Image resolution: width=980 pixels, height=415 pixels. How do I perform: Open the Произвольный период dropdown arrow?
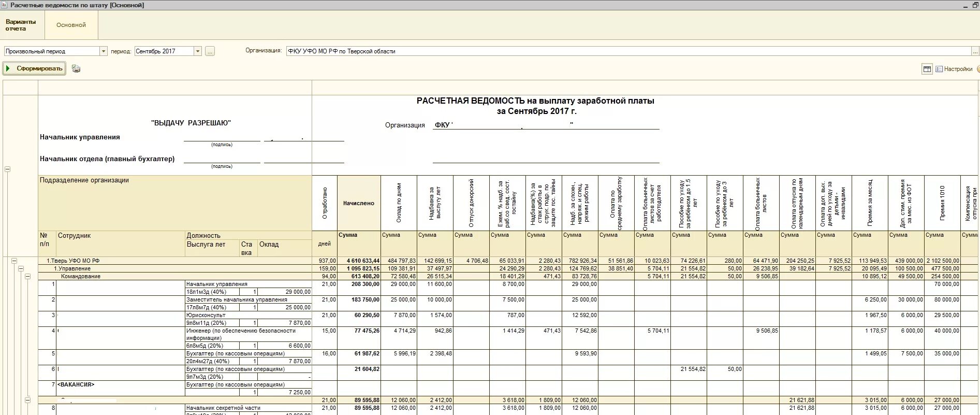click(x=104, y=51)
